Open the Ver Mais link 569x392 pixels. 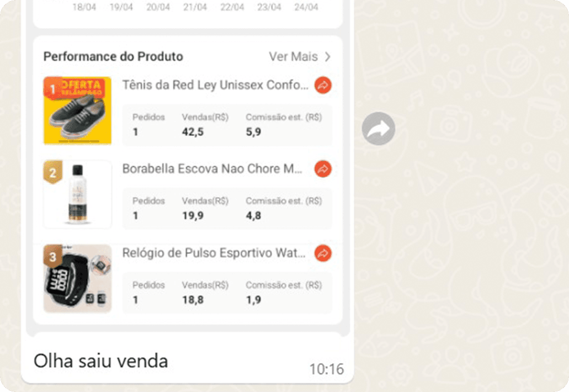pos(293,57)
